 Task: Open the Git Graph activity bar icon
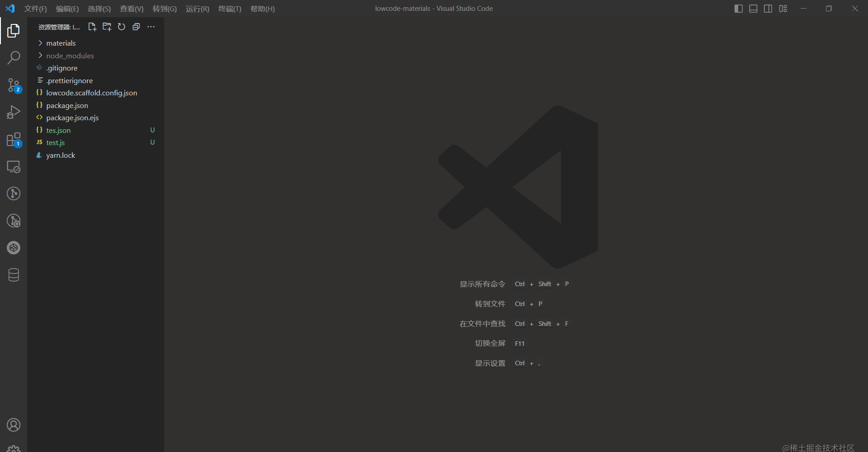coord(14,193)
